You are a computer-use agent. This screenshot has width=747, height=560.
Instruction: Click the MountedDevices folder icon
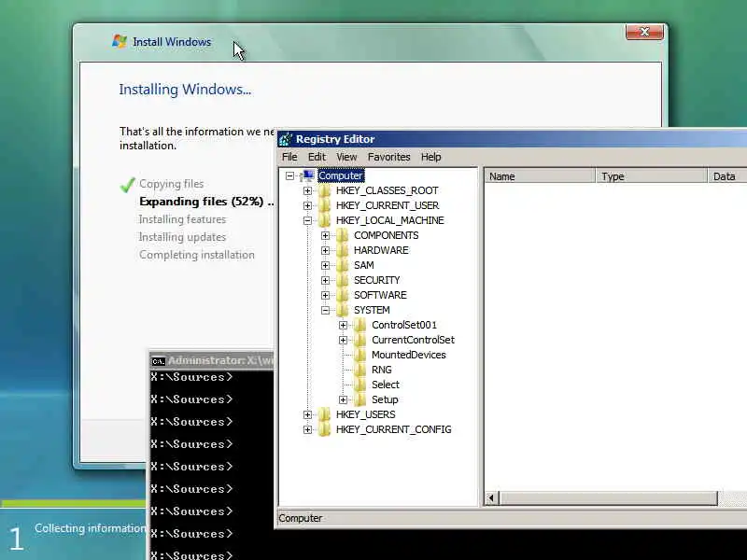pyautogui.click(x=360, y=355)
